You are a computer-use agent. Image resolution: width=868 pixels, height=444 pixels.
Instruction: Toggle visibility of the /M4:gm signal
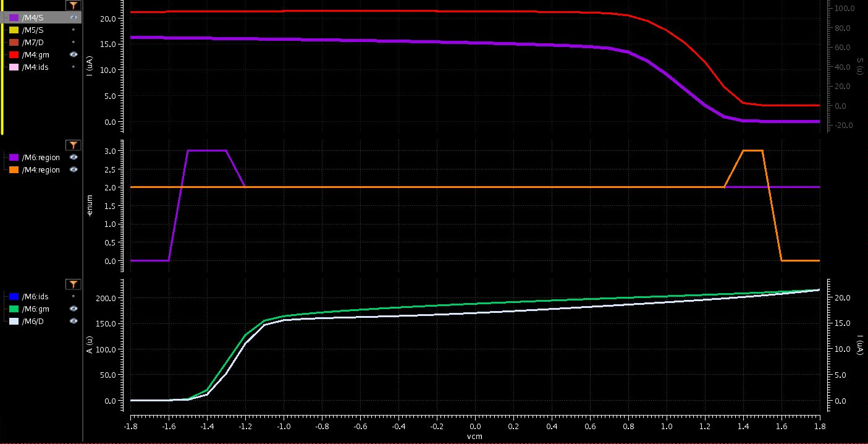74,54
